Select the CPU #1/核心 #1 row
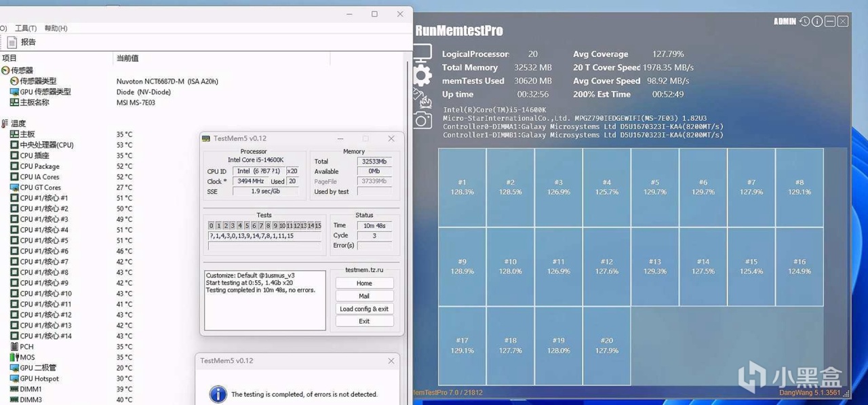The width and height of the screenshot is (868, 405). (71, 198)
